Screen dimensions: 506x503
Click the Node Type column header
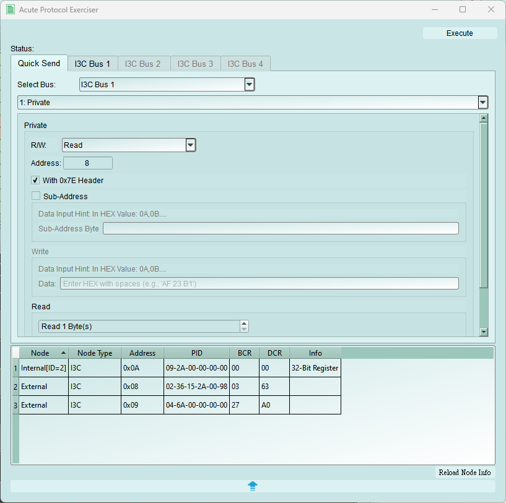[95, 353]
